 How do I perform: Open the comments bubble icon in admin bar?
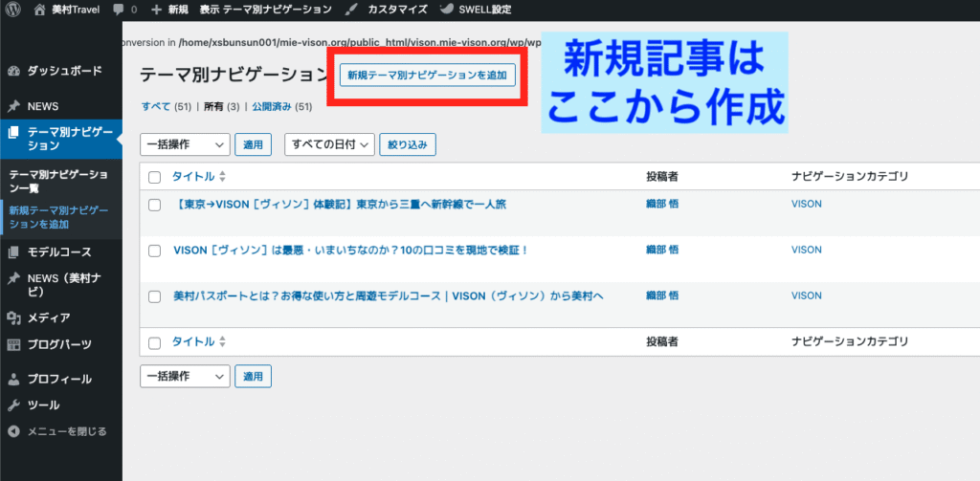tap(119, 10)
